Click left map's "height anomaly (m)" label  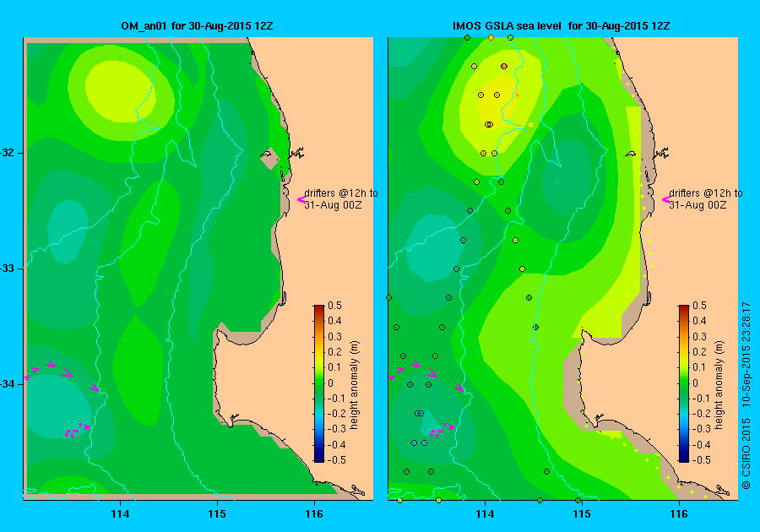(355, 385)
